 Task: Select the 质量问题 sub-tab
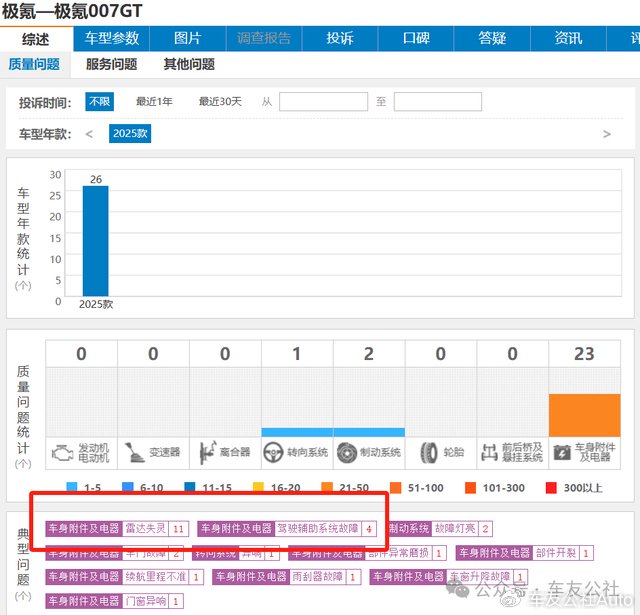(34, 64)
